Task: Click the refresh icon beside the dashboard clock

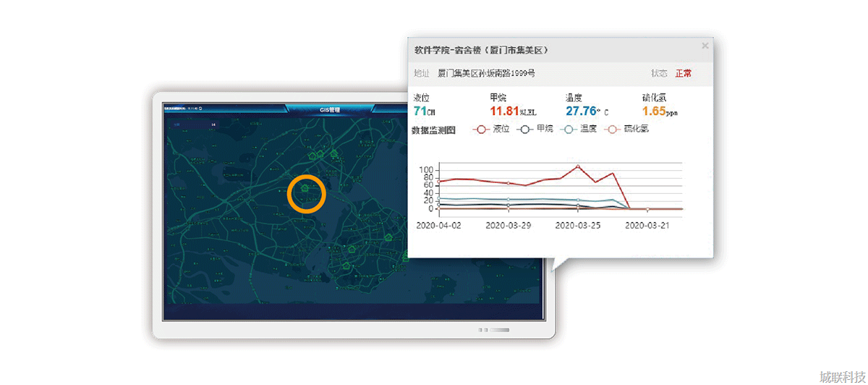Action: [201, 109]
